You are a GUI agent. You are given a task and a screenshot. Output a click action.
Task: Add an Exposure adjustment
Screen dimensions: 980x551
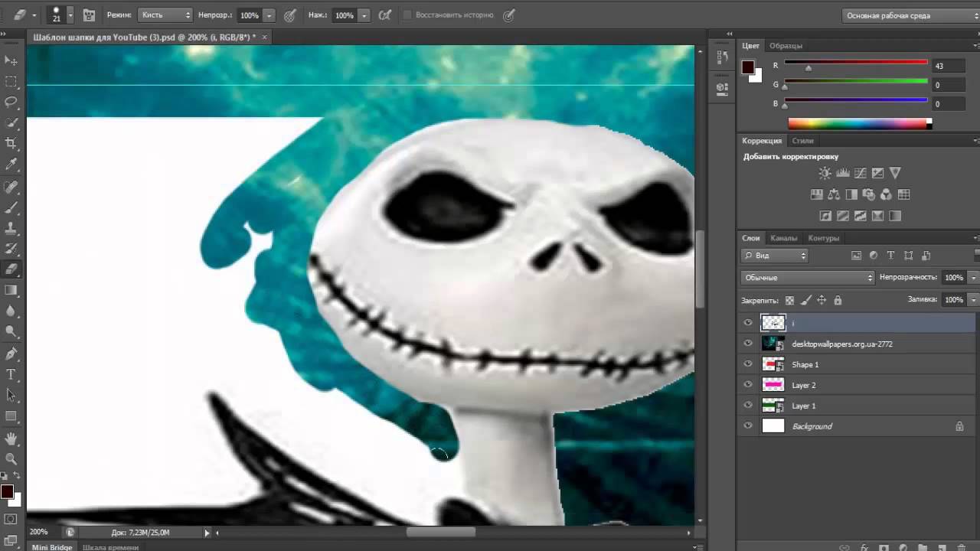877,174
